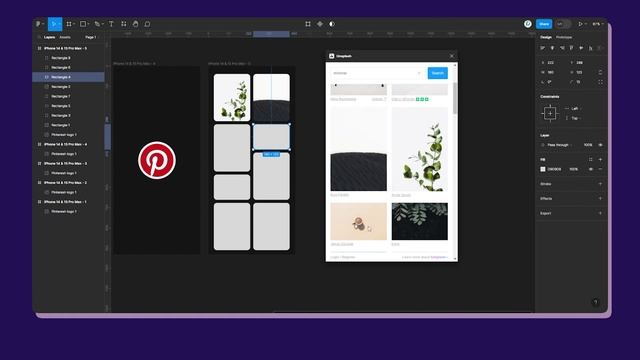Image resolution: width=640 pixels, height=360 pixels.
Task: Click the constrain proportions icon
Action: pyautogui.click(x=600, y=72)
